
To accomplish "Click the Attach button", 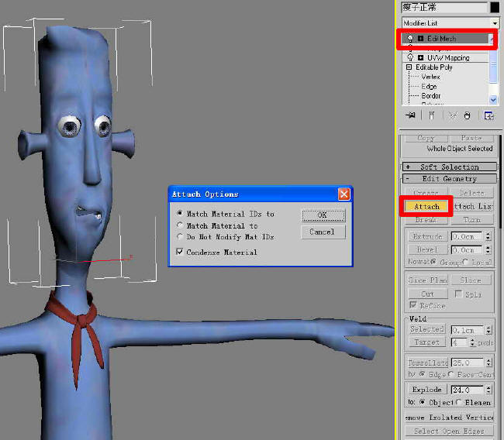I will (426, 206).
